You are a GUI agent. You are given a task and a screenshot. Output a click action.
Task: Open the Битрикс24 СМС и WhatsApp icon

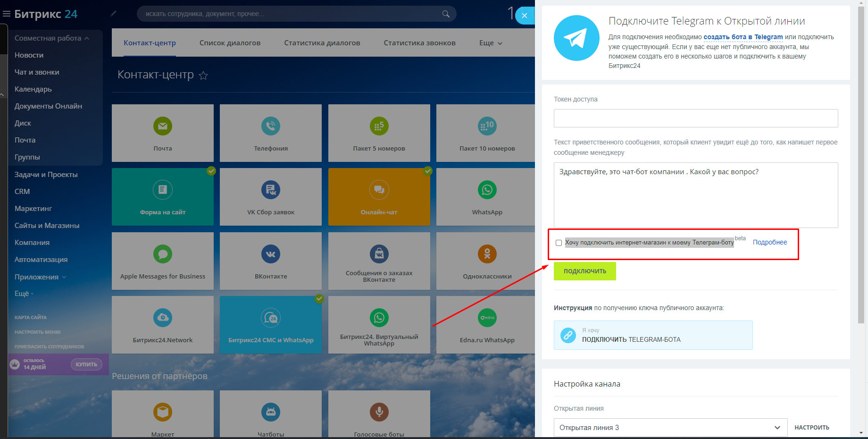click(x=271, y=318)
